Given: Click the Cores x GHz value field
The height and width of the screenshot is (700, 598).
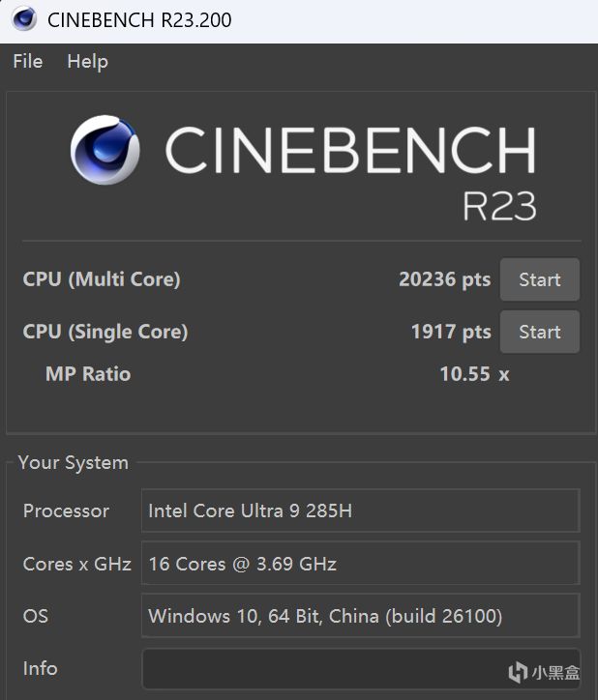Looking at the screenshot, I should click(360, 564).
